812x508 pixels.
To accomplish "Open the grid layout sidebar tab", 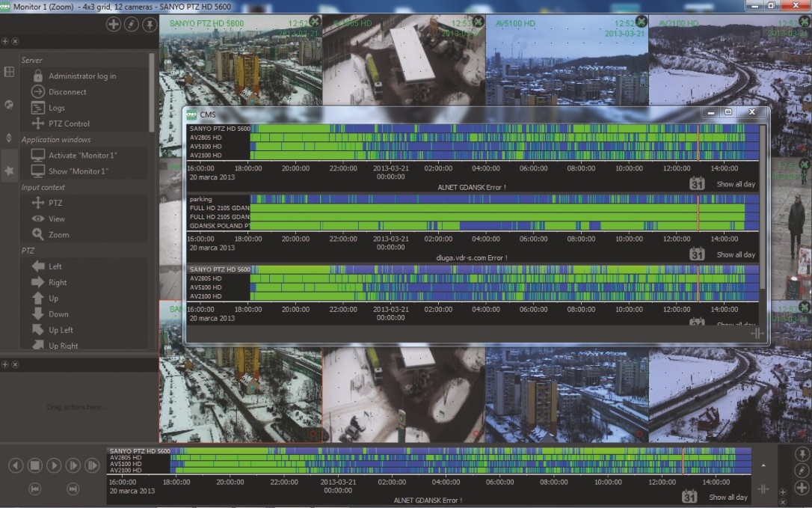I will 9,72.
